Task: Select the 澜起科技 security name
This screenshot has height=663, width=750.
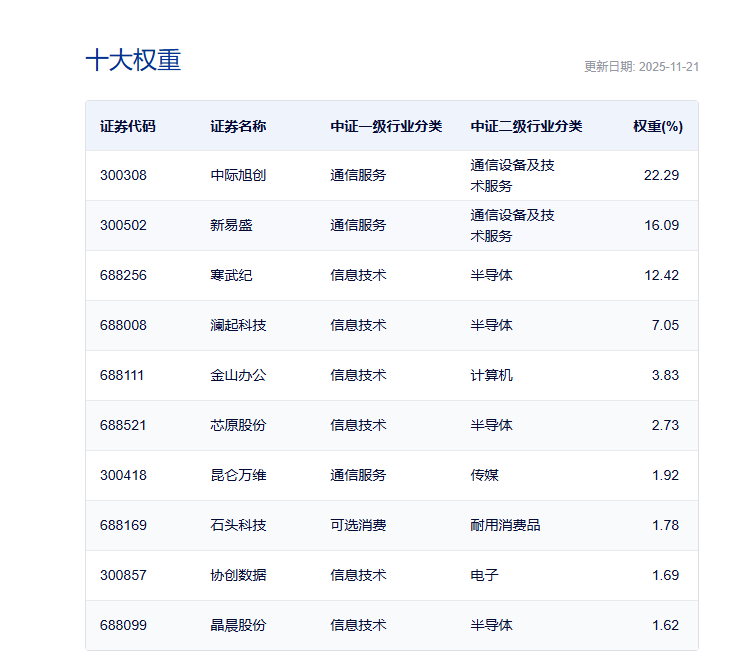Action: coord(238,325)
